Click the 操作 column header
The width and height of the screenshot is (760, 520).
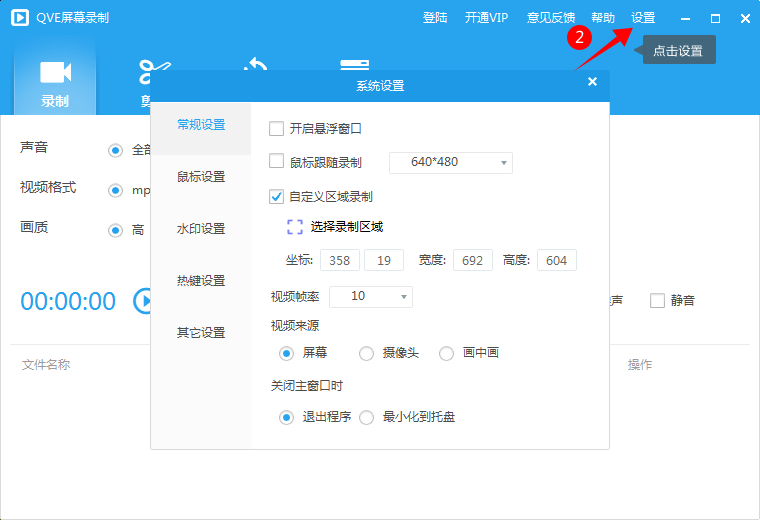click(639, 364)
